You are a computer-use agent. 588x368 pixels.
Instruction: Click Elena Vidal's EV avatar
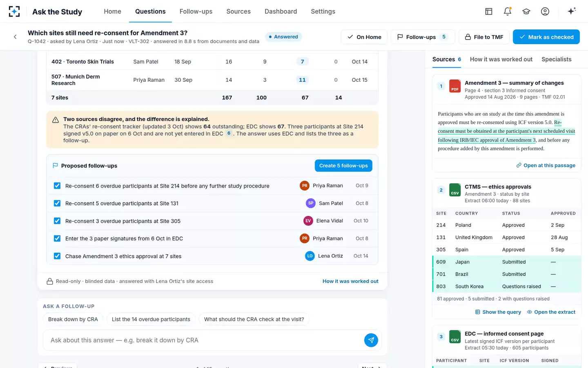click(308, 221)
